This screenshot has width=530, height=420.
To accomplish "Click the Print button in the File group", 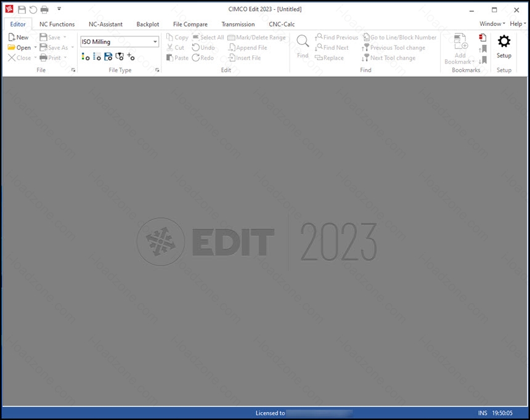I will tap(50, 58).
